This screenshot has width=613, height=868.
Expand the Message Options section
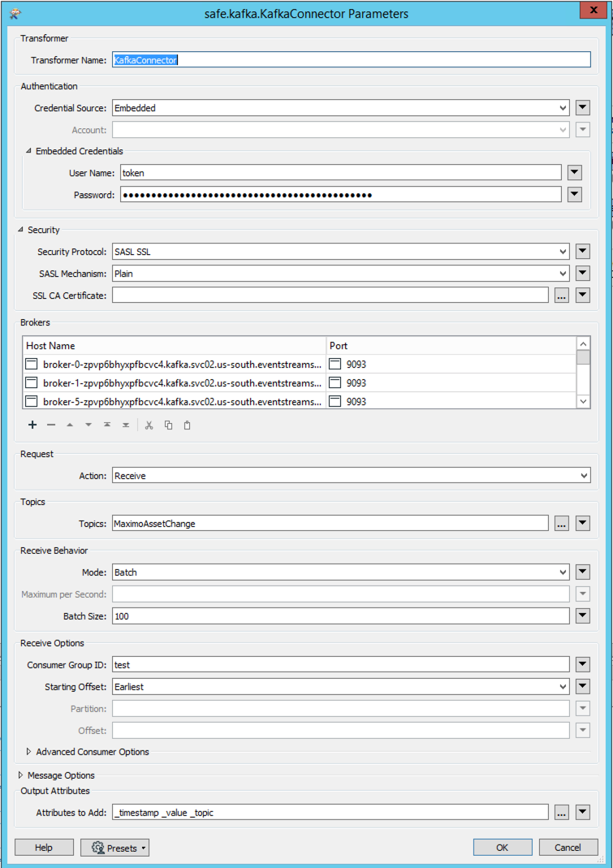point(21,775)
